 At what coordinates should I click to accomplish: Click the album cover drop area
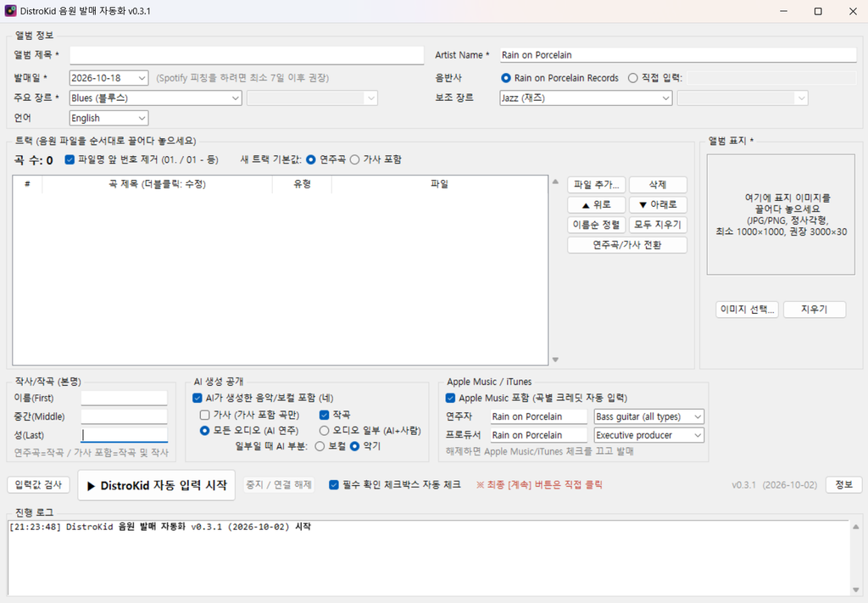coord(781,215)
